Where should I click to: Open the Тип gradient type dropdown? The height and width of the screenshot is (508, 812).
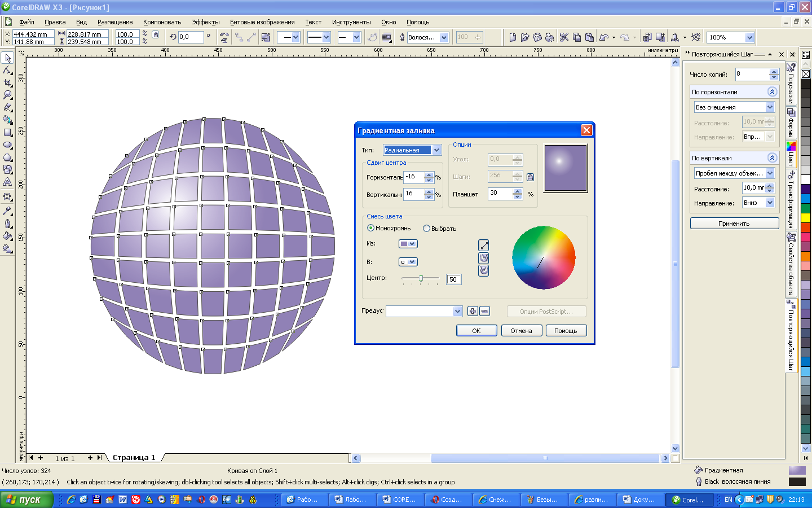[x=436, y=150]
